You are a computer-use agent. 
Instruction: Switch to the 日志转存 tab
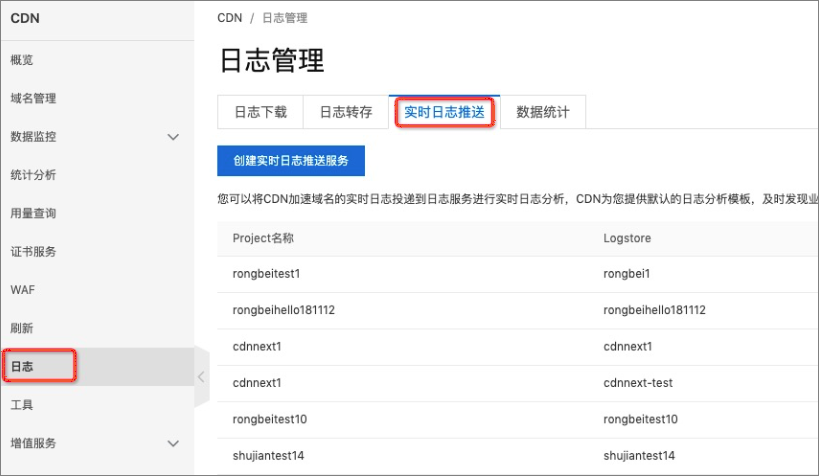pos(346,112)
